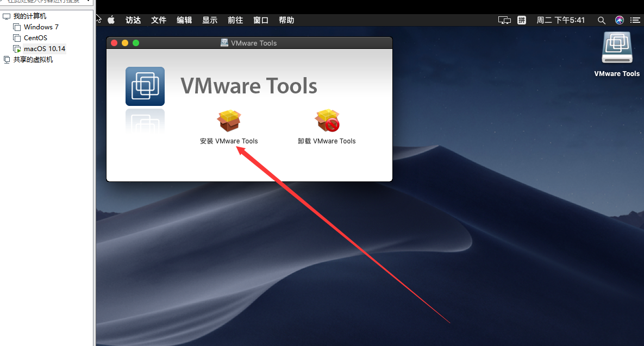Open the display mirroring menu icon
644x346 pixels.
504,20
